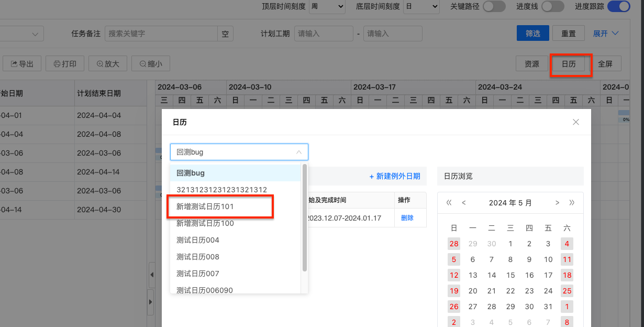Open the 顶层时间刻度 dropdown
This screenshot has height=327, width=644.
point(327,6)
